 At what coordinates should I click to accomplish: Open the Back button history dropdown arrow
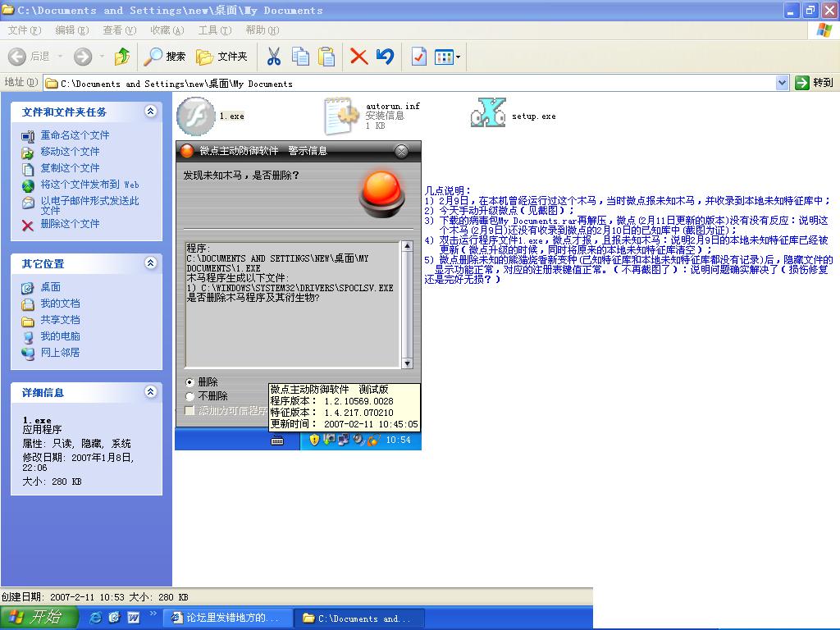pyautogui.click(x=60, y=57)
